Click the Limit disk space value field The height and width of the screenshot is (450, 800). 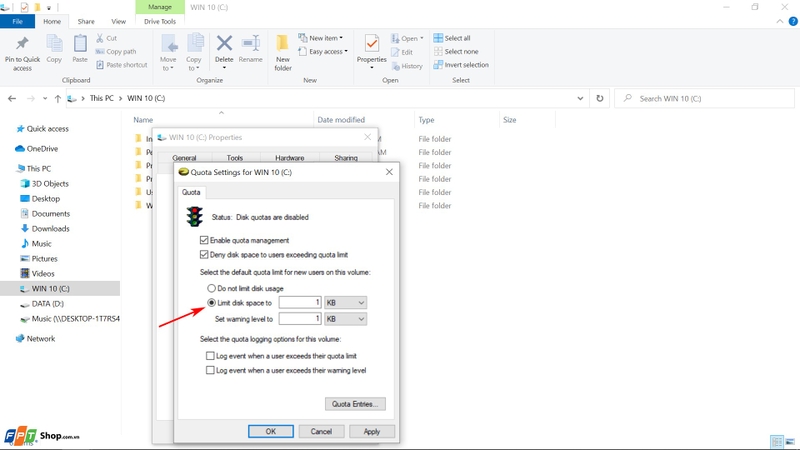click(300, 303)
